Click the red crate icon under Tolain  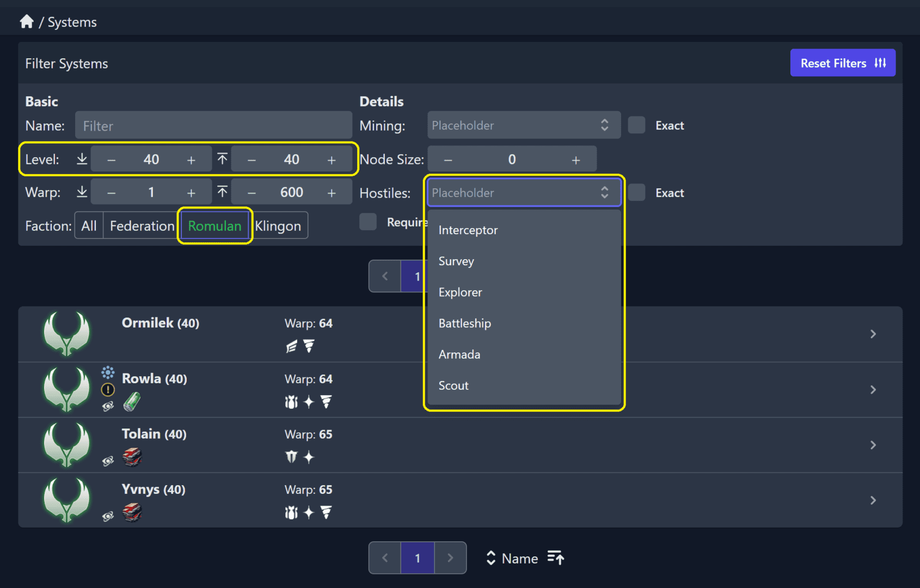(x=132, y=457)
